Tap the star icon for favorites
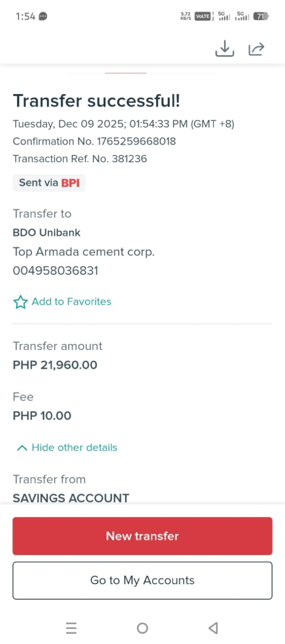The width and height of the screenshot is (285, 644). click(20, 302)
